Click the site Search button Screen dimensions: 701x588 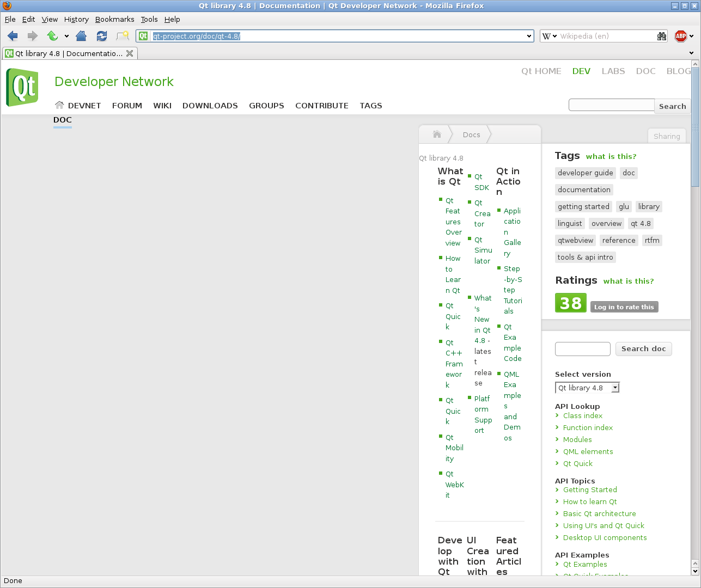[673, 106]
